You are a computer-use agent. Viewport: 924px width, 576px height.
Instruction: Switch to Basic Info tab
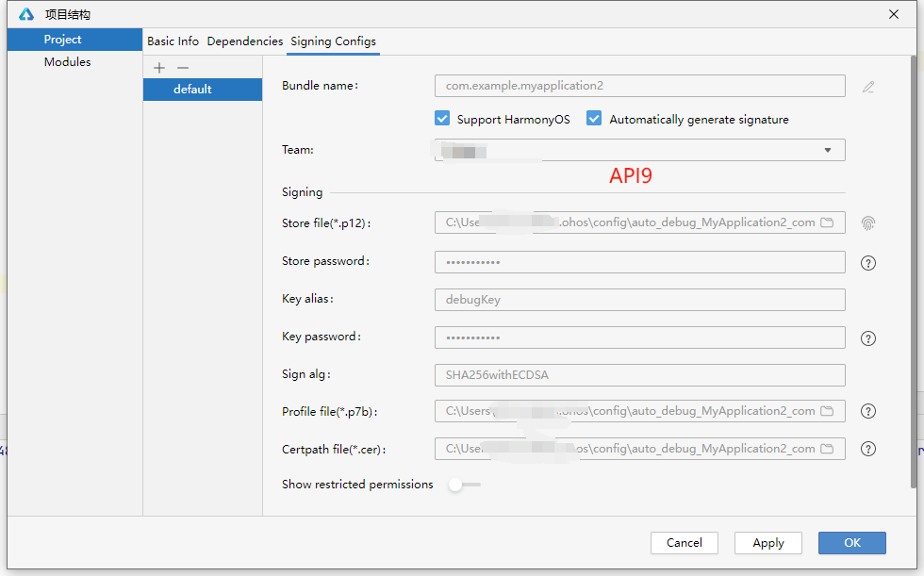click(173, 41)
